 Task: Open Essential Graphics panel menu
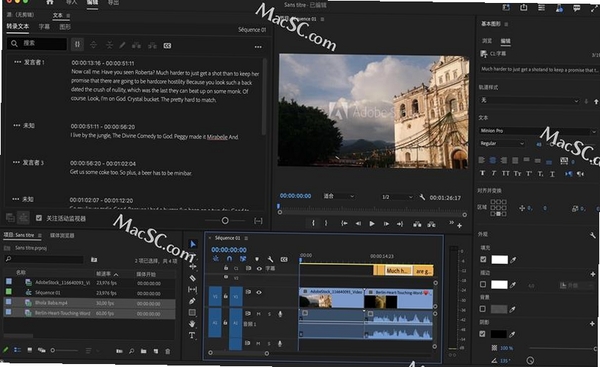coord(506,24)
